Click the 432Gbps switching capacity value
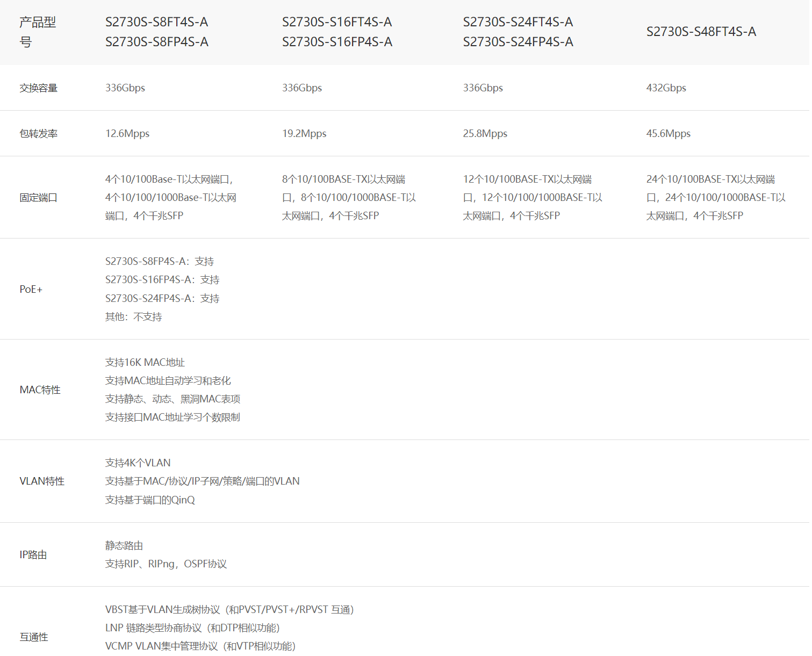 point(666,88)
